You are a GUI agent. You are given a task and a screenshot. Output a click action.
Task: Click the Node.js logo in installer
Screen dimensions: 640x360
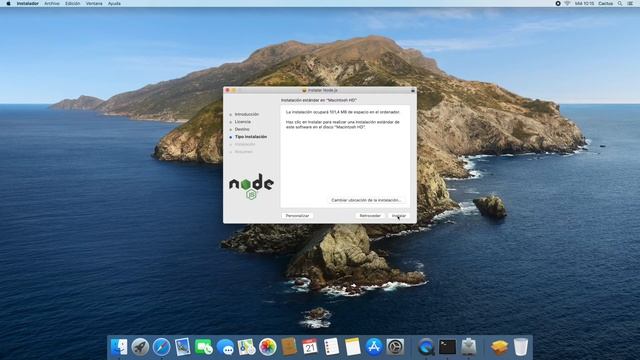click(251, 187)
